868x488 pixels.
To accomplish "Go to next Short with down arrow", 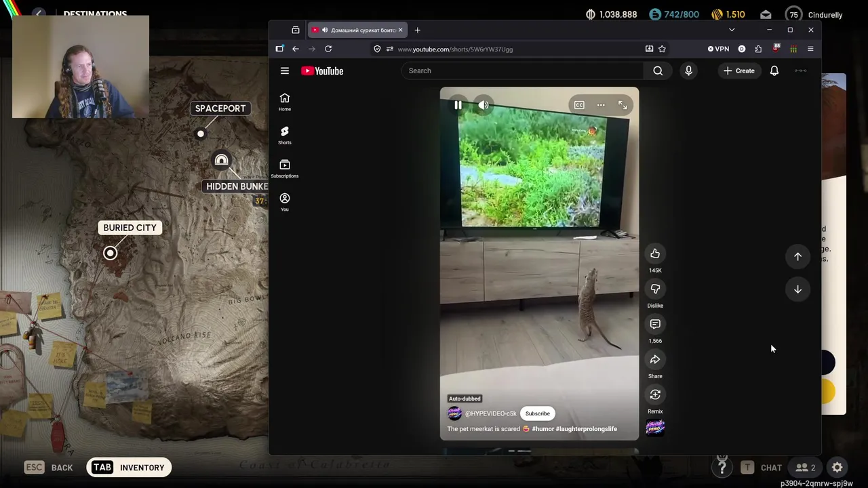I will point(797,289).
